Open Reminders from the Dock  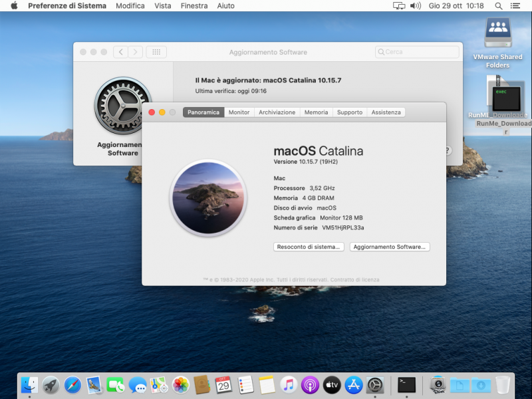tap(245, 385)
